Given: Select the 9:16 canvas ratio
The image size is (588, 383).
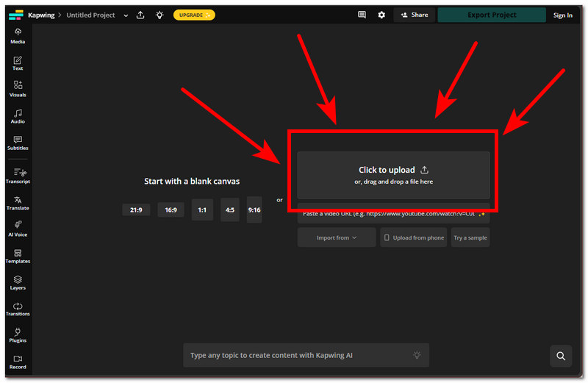Looking at the screenshot, I should 254,210.
